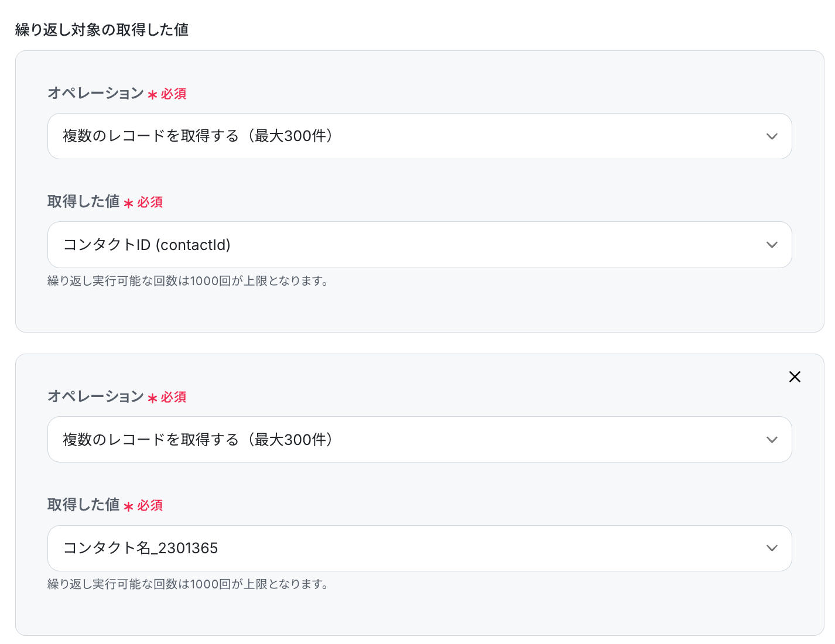Click オペレーション label in the block with X
The height and width of the screenshot is (644, 835).
95,396
